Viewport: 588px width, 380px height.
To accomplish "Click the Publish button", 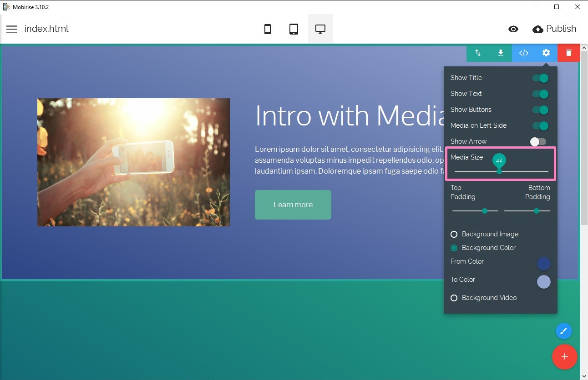I will (554, 29).
